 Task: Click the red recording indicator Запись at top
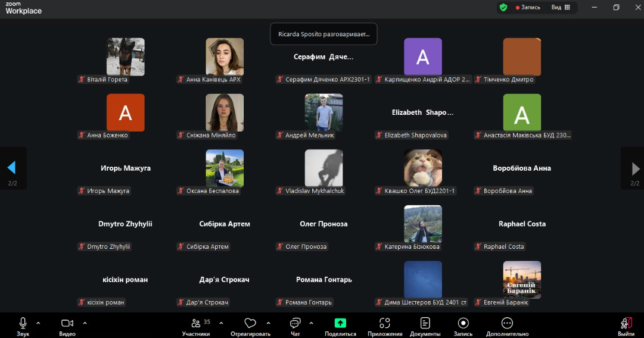(528, 8)
